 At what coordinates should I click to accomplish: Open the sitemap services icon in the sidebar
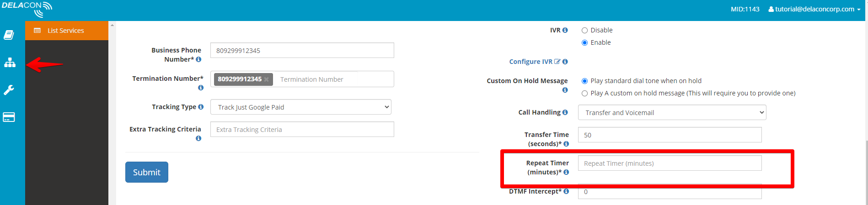10,63
